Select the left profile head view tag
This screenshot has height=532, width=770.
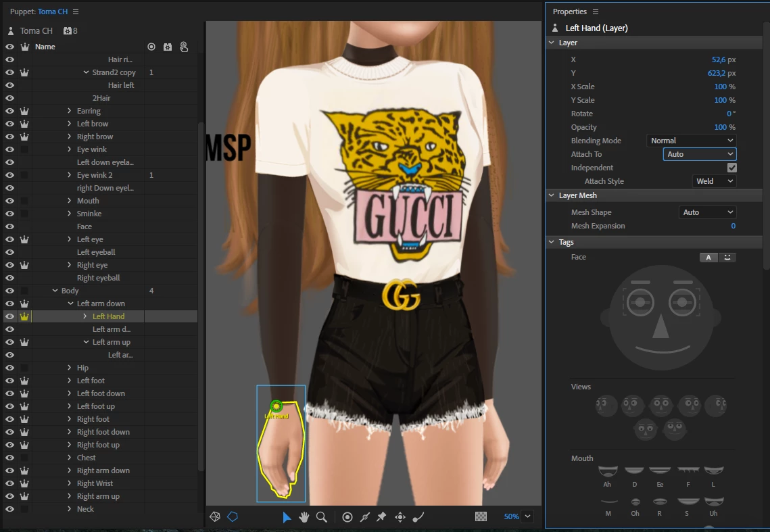click(606, 406)
